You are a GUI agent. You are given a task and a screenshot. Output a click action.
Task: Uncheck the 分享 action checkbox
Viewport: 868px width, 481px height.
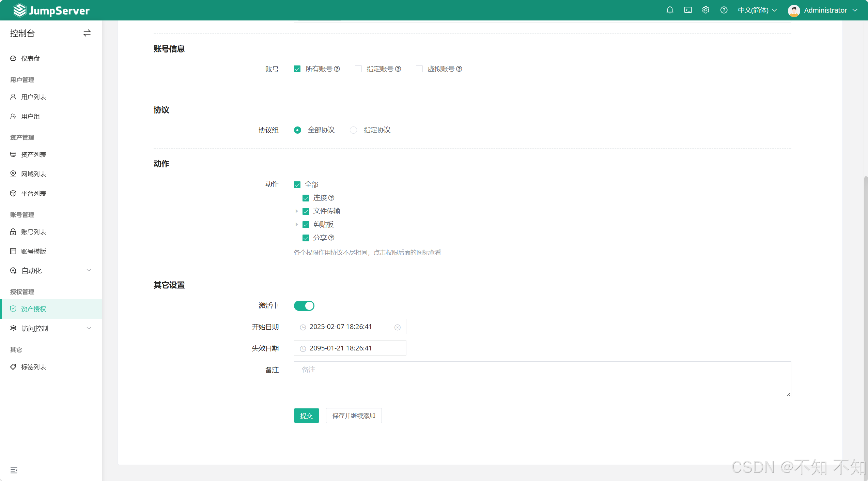pyautogui.click(x=306, y=238)
